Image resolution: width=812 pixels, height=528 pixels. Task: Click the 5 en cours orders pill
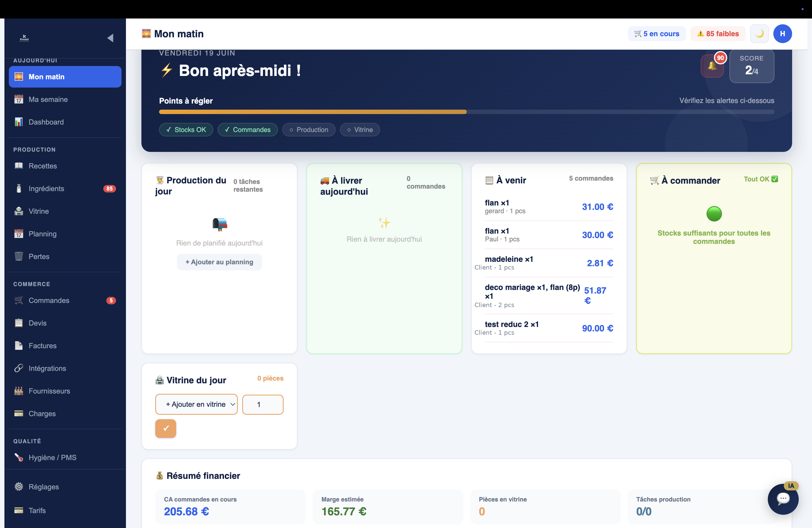click(657, 34)
